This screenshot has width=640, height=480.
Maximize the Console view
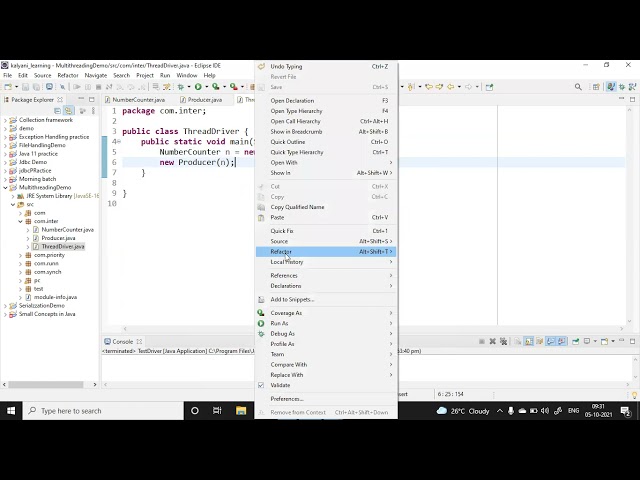pyautogui.click(x=633, y=341)
